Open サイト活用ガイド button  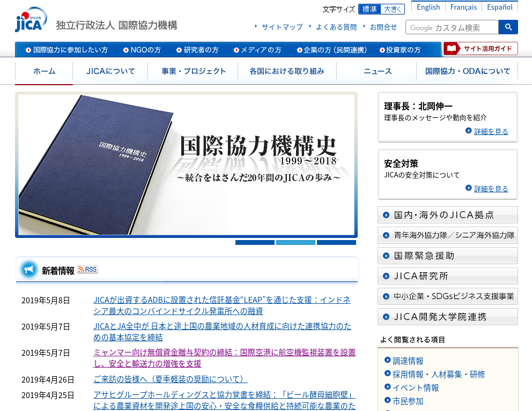[481, 48]
